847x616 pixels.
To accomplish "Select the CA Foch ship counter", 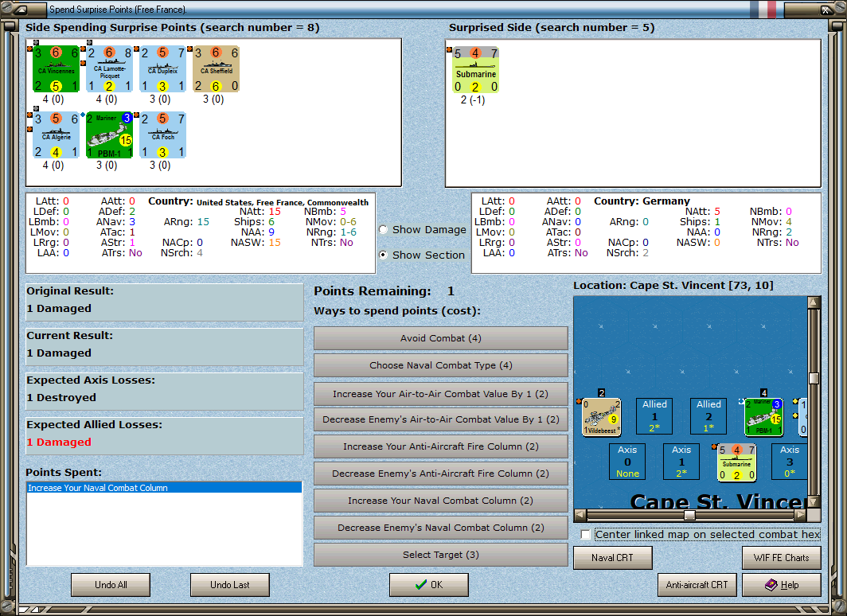I will pyautogui.click(x=163, y=135).
